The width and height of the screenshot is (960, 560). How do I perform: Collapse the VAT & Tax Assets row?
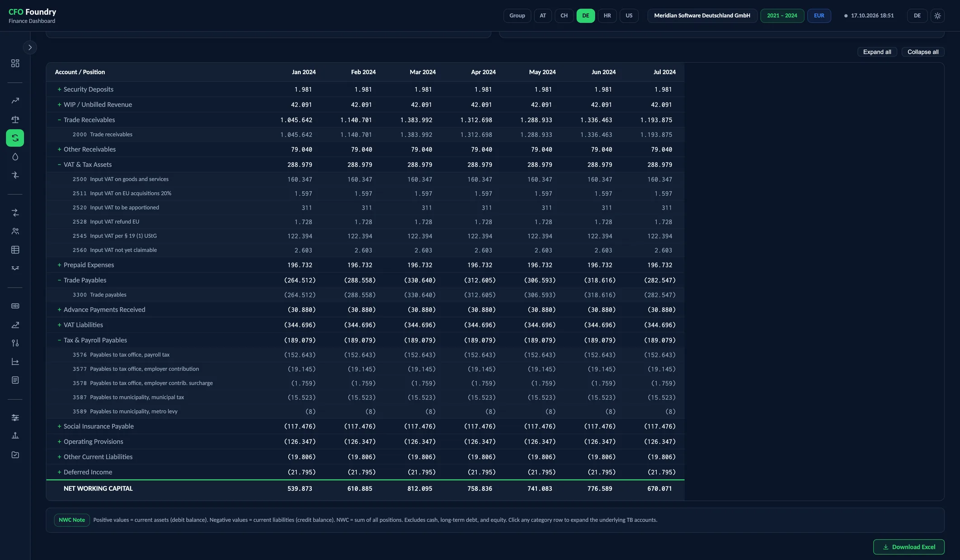pos(365,165)
